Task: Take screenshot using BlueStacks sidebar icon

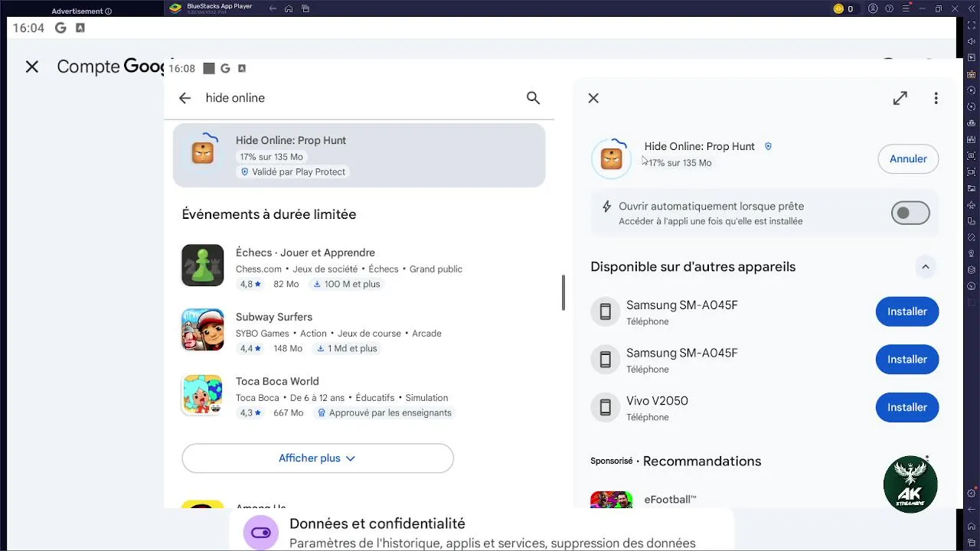Action: [972, 155]
